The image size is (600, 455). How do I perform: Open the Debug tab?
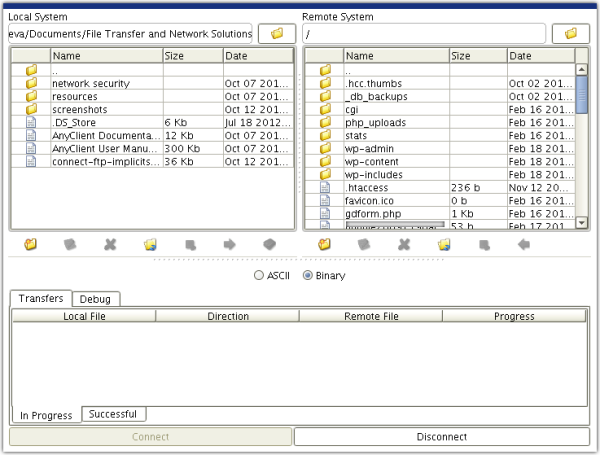point(95,299)
